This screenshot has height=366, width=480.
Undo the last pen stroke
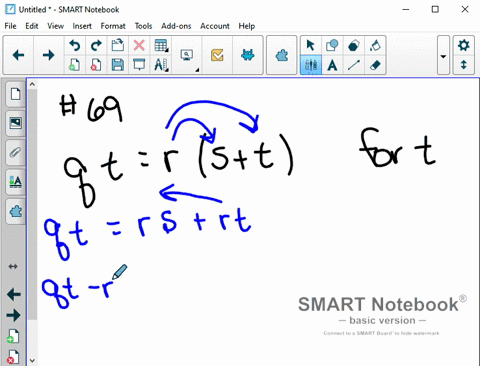click(x=75, y=46)
